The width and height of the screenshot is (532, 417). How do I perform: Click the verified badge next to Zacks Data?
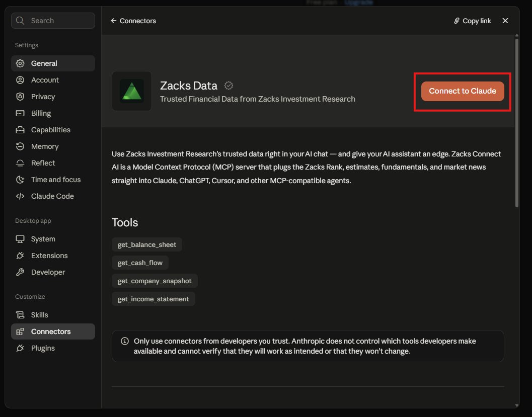point(229,86)
